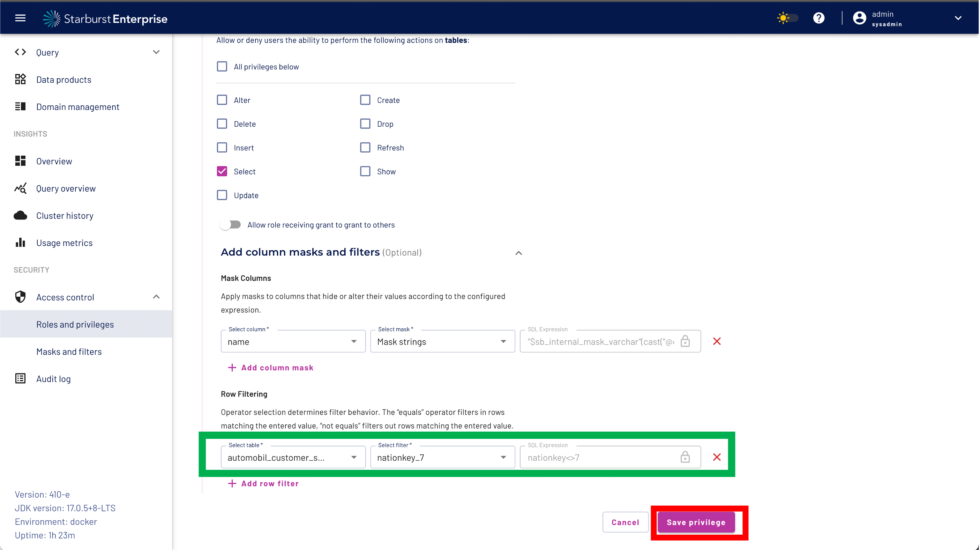Open the Select filter dropdown nationkey_7
The image size is (980, 550).
click(442, 457)
